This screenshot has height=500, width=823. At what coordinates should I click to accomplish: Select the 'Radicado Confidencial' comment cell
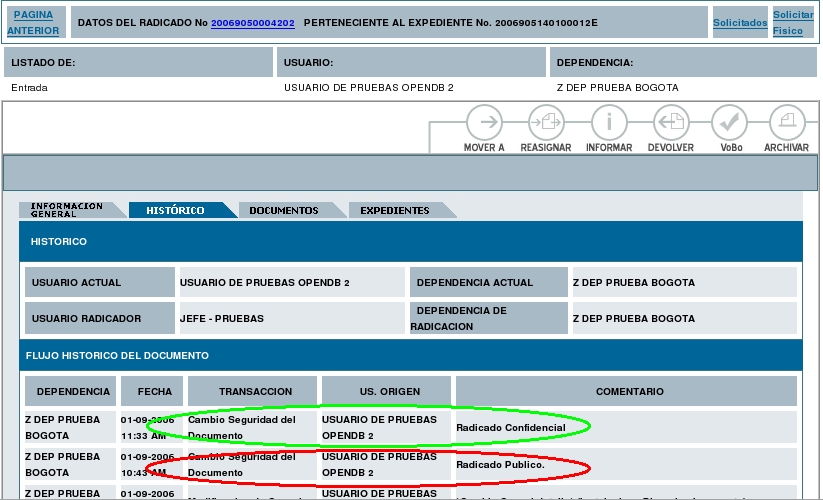tap(627, 428)
